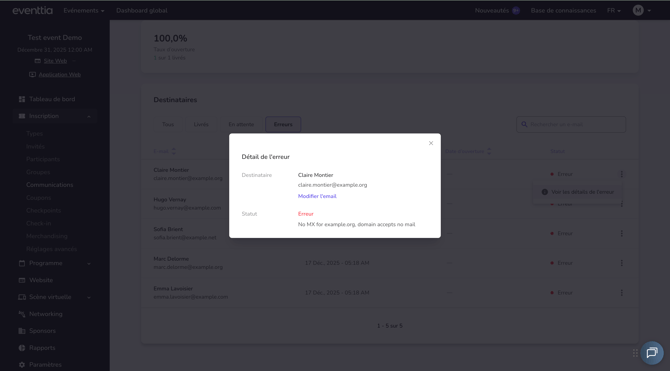This screenshot has height=371, width=670.
Task: Open Paramètres gear icon
Action: coord(22,365)
